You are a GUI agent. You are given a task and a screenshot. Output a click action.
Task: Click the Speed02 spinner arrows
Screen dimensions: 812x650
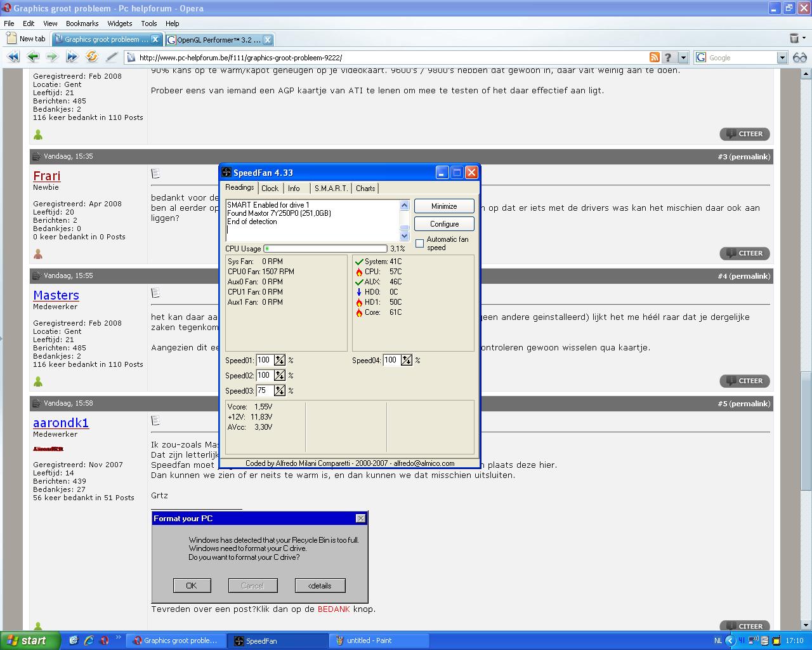pyautogui.click(x=280, y=375)
